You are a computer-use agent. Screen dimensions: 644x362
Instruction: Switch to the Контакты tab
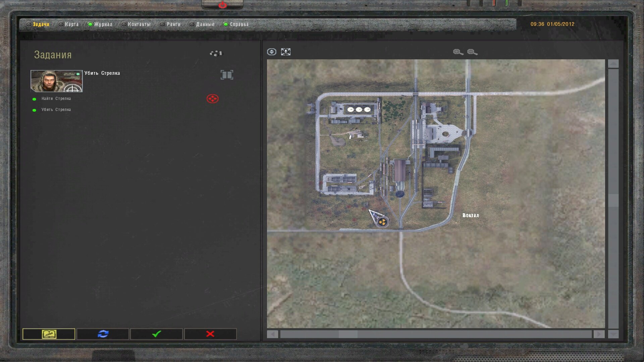(139, 24)
